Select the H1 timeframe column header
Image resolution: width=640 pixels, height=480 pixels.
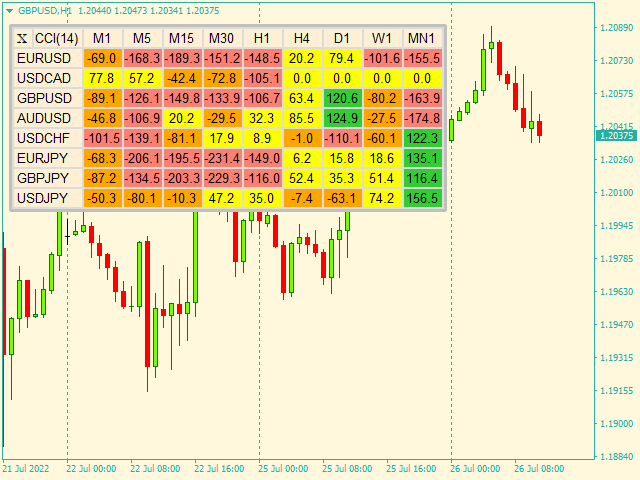pos(262,38)
